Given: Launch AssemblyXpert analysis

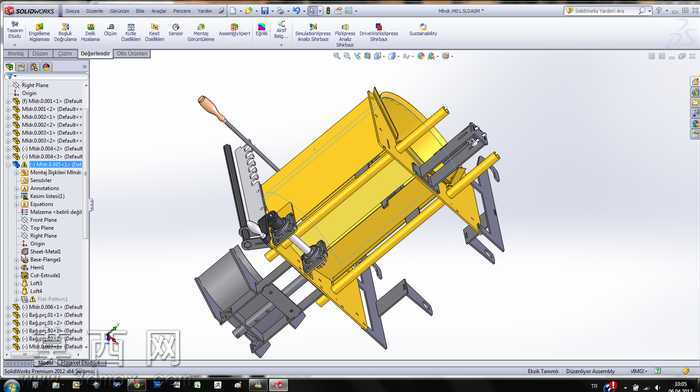Looking at the screenshot, I should pyautogui.click(x=234, y=30).
